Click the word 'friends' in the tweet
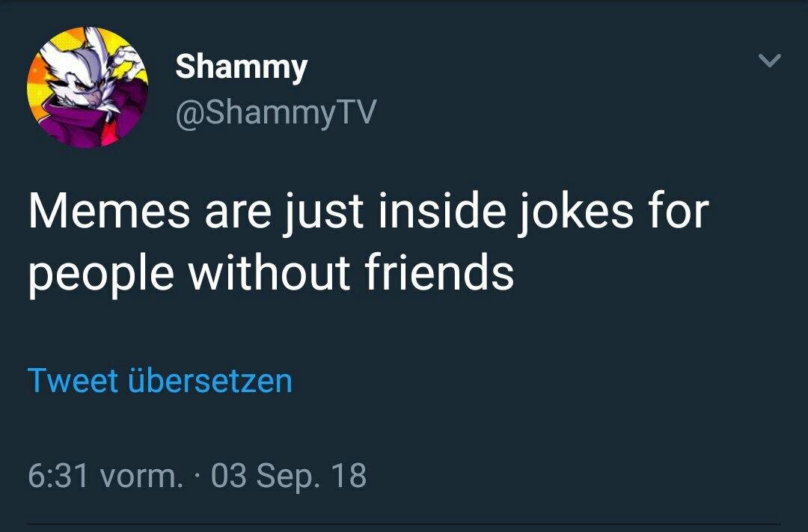Viewport: 808px width, 532px height. pyautogui.click(x=439, y=272)
